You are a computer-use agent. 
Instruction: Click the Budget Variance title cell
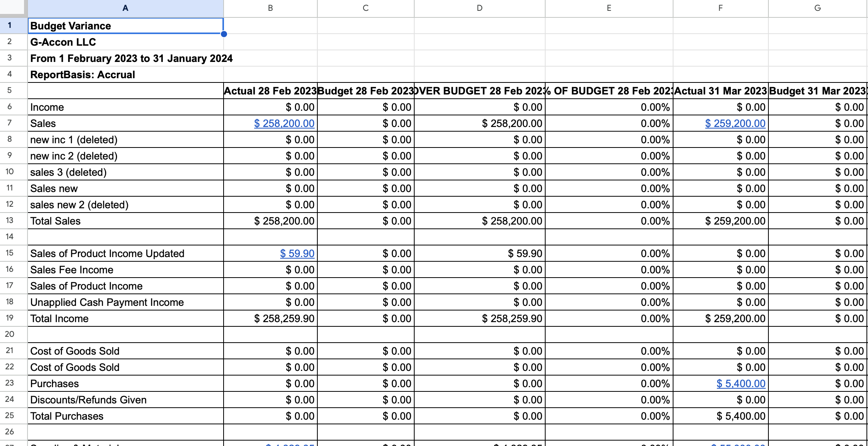tap(125, 26)
